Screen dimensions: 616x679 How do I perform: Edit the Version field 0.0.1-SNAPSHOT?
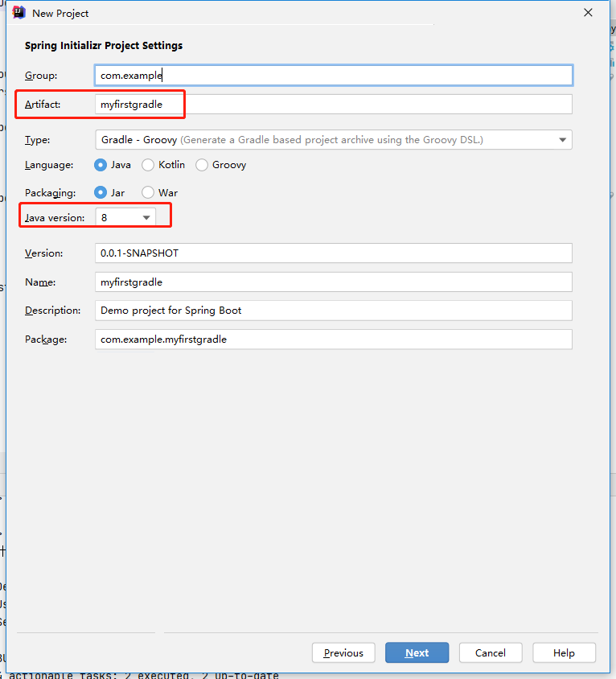click(x=334, y=253)
